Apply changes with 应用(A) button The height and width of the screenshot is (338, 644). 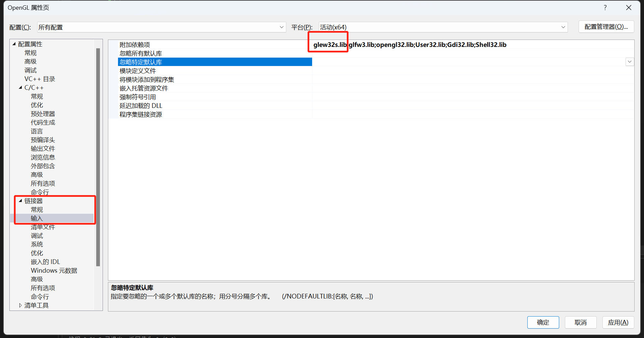point(618,322)
